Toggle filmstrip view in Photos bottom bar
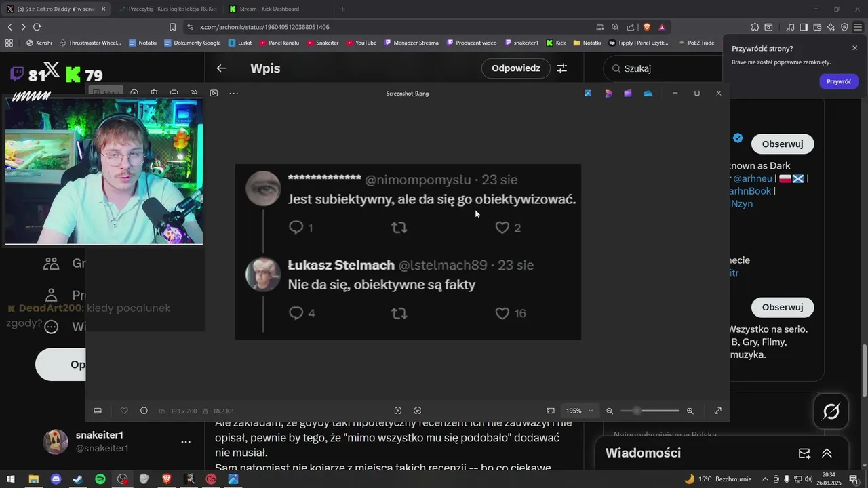868x488 pixels. pyautogui.click(x=98, y=411)
